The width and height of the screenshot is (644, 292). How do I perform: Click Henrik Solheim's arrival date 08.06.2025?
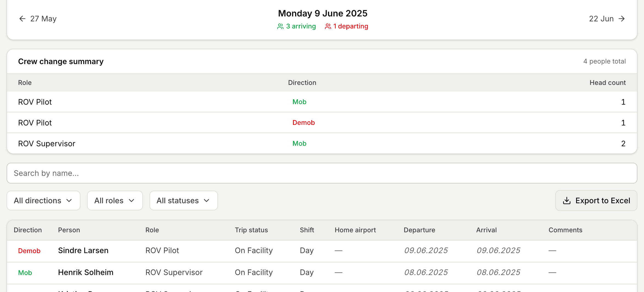coord(498,273)
